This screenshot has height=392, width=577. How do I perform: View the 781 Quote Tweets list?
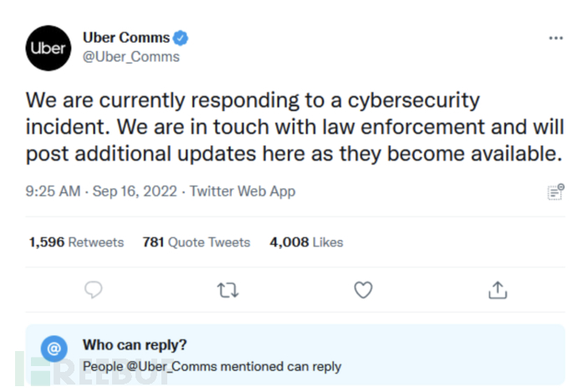coord(197,242)
